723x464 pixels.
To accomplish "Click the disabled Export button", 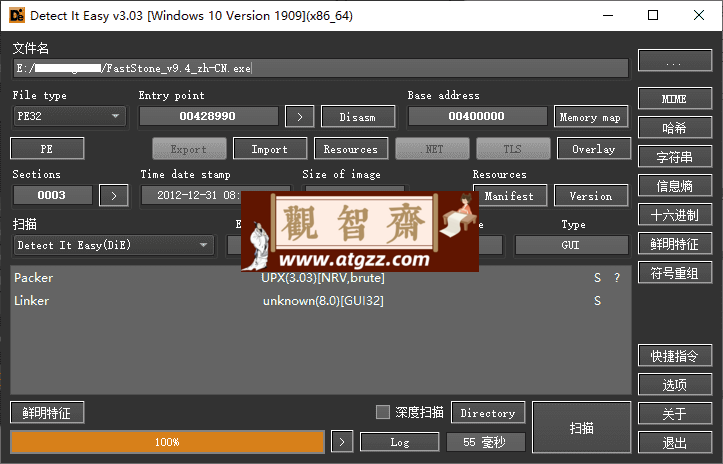I will [x=189, y=149].
